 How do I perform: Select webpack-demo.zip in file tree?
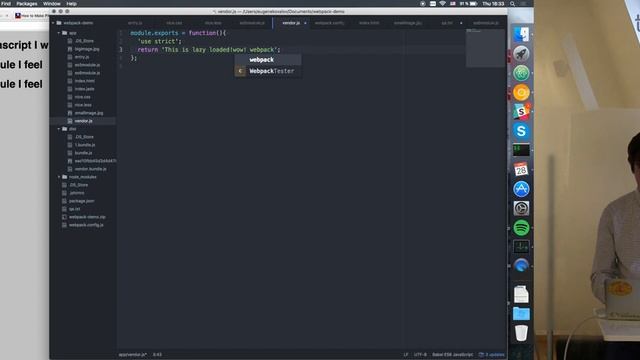point(87,217)
